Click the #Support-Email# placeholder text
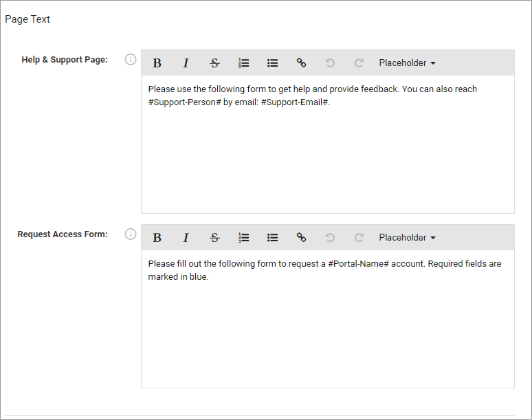 pos(294,102)
